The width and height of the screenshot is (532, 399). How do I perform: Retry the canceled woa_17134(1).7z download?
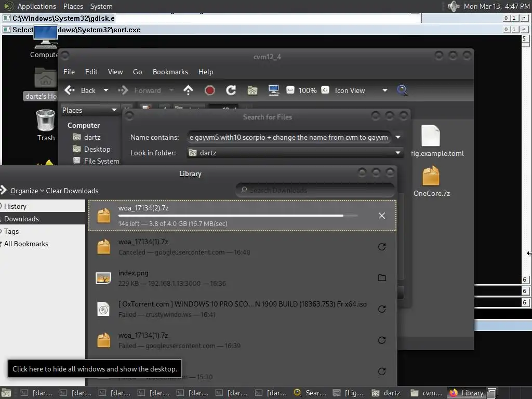(x=382, y=247)
